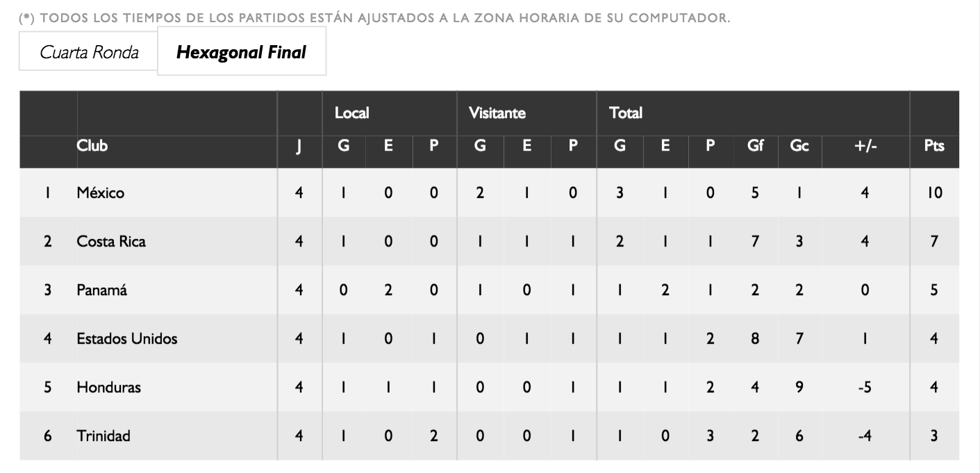
Task: Click Trinidad in the club list
Action: [x=103, y=436]
